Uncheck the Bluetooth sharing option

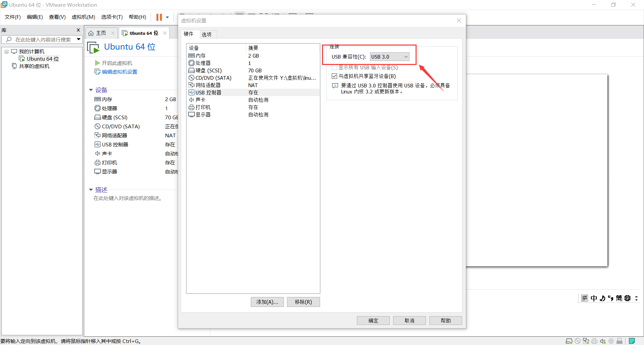(x=334, y=76)
